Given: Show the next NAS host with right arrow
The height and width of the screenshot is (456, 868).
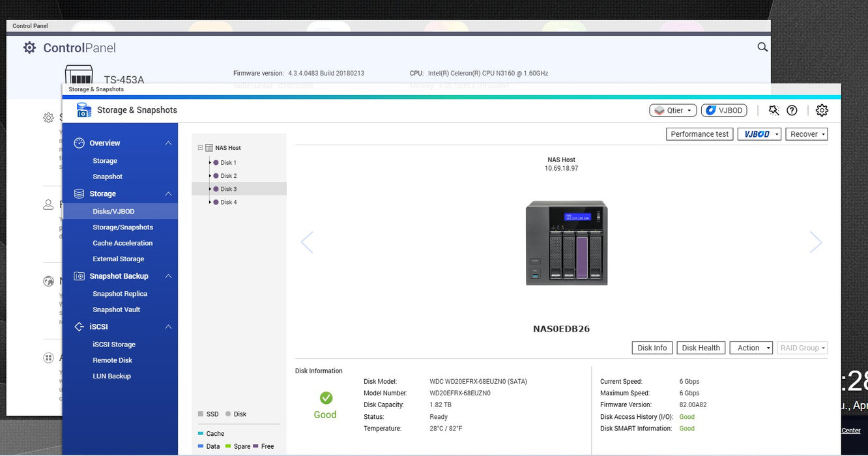Looking at the screenshot, I should (816, 242).
